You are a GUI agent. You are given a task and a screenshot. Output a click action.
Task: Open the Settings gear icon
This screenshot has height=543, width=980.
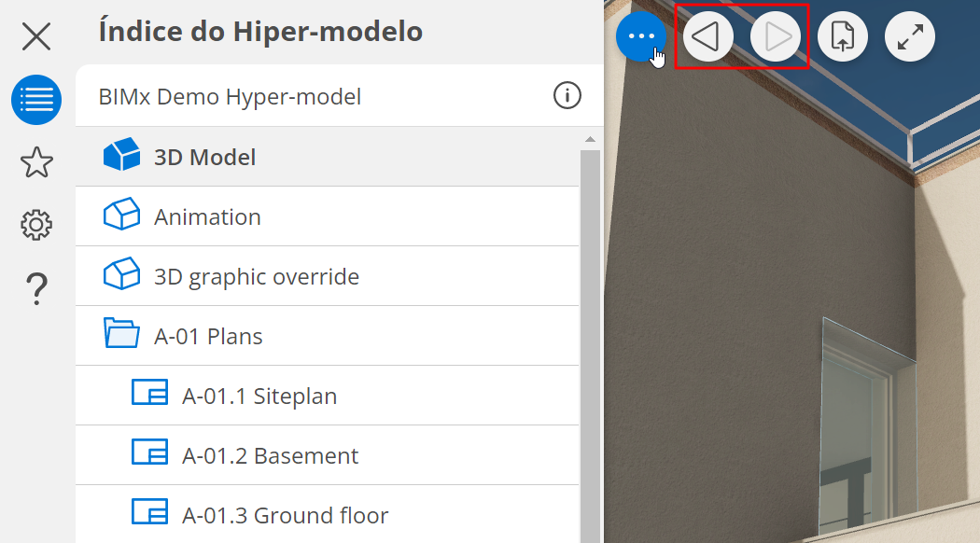(36, 225)
